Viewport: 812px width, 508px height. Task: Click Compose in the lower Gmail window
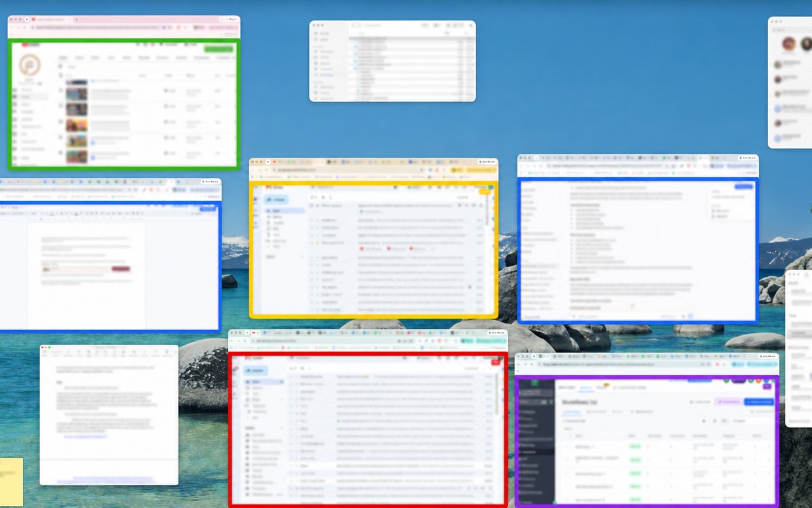point(256,370)
